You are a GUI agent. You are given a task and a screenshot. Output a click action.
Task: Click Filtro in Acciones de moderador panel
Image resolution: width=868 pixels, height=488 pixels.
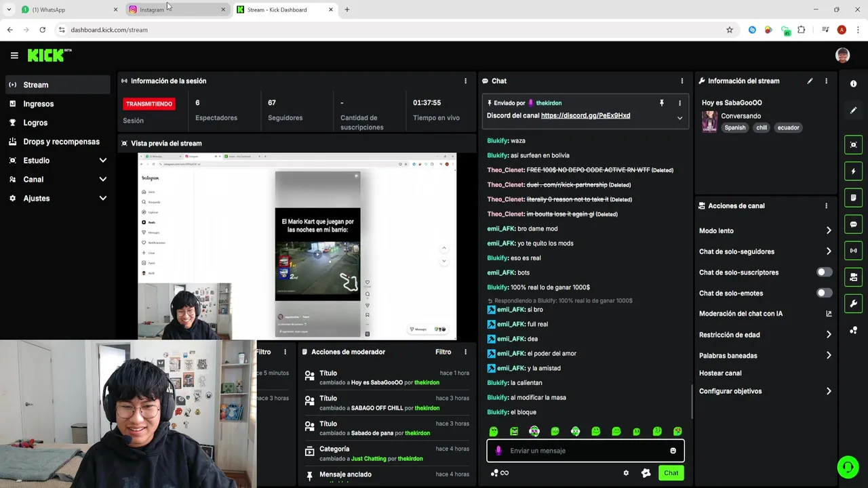[x=443, y=352]
